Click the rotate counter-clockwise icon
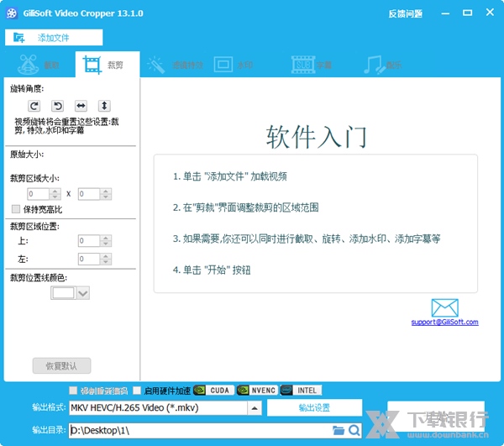The height and width of the screenshot is (446, 504). coord(58,106)
